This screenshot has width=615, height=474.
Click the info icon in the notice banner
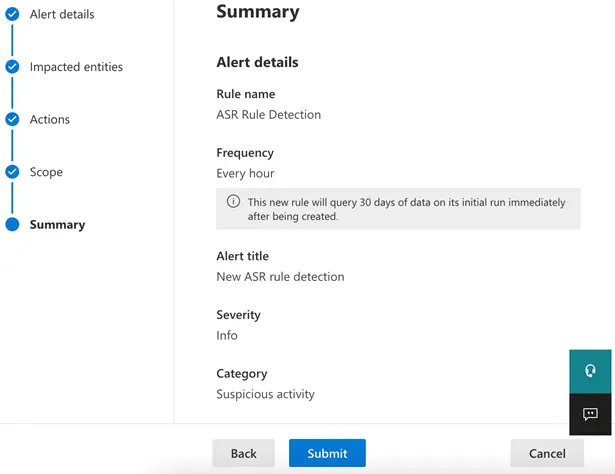tap(233, 202)
